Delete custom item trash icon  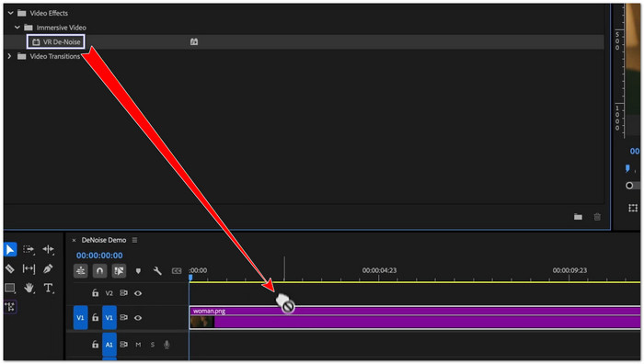(x=597, y=217)
